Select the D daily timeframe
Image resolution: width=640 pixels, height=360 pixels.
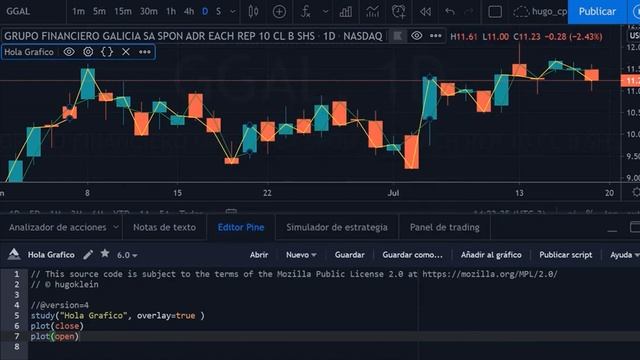pyautogui.click(x=205, y=11)
